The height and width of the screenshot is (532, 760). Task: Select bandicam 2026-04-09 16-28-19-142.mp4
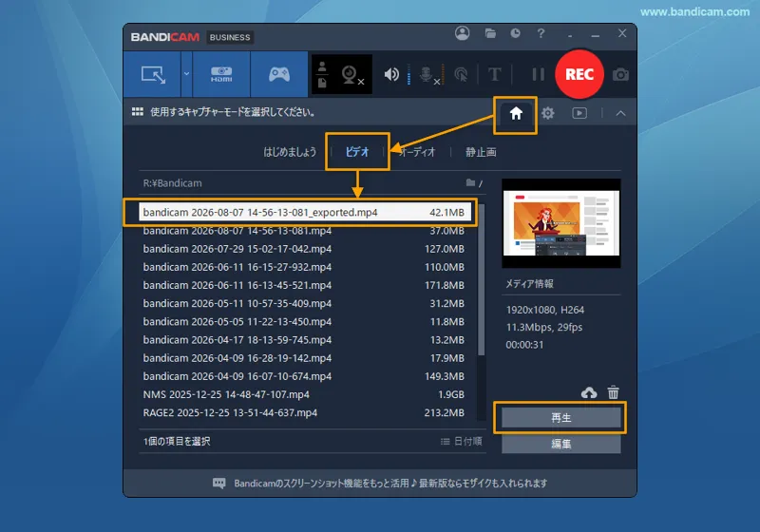point(305,358)
